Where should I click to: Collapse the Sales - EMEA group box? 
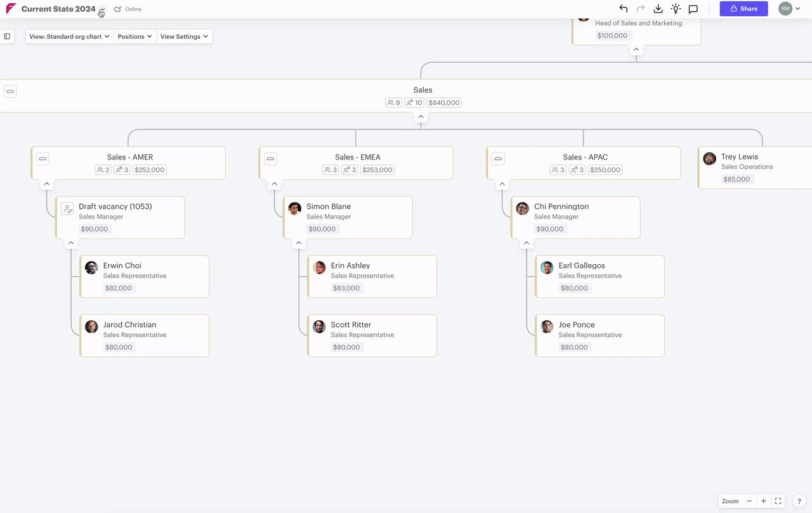pyautogui.click(x=270, y=159)
